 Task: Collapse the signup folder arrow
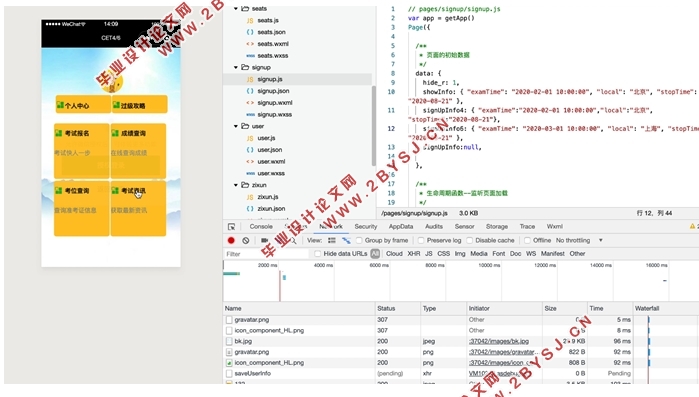tap(236, 67)
